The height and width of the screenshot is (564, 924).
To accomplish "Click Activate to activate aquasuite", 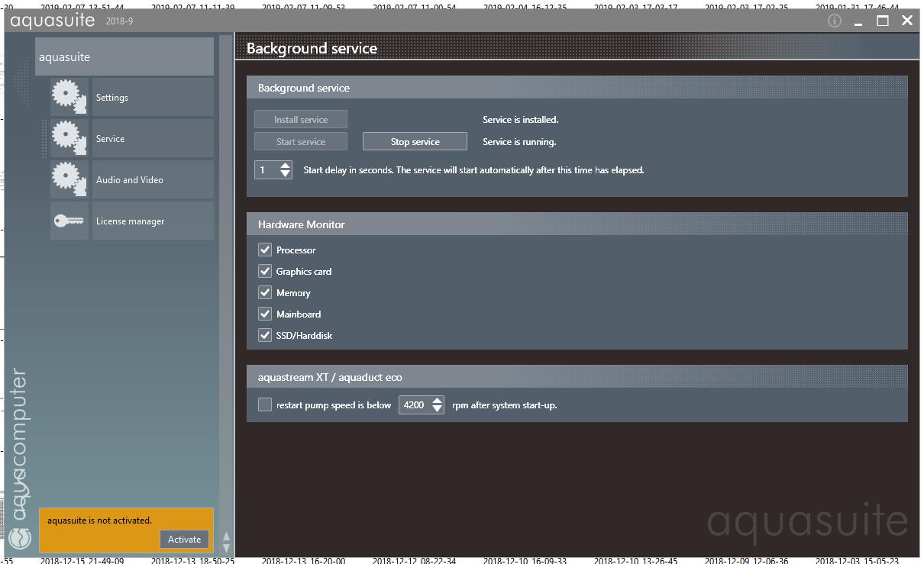I will click(184, 539).
